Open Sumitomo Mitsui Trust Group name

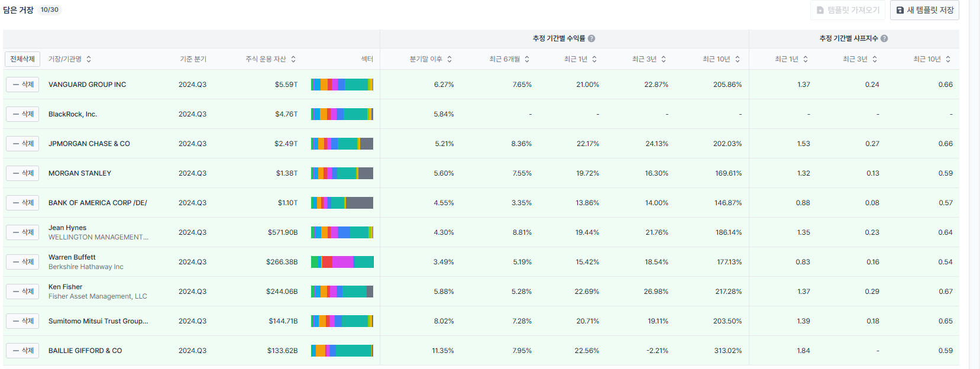[98, 321]
